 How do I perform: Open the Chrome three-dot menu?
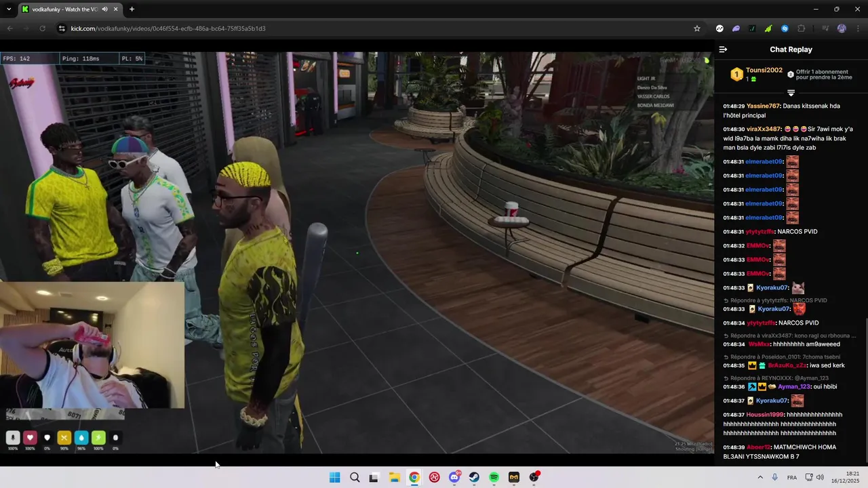click(x=858, y=28)
